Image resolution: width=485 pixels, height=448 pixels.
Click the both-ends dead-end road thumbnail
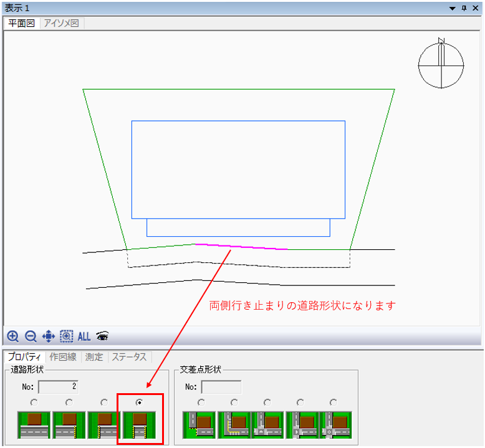(140, 425)
